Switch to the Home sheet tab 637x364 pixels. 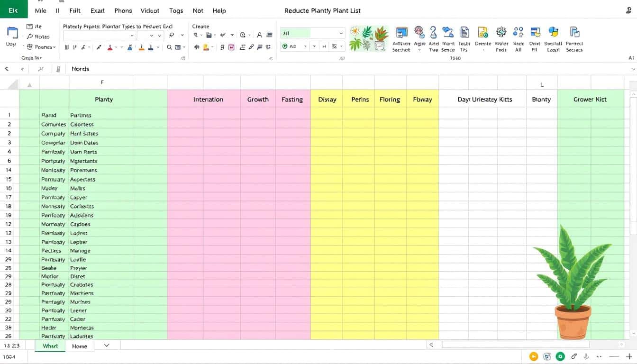80,346
